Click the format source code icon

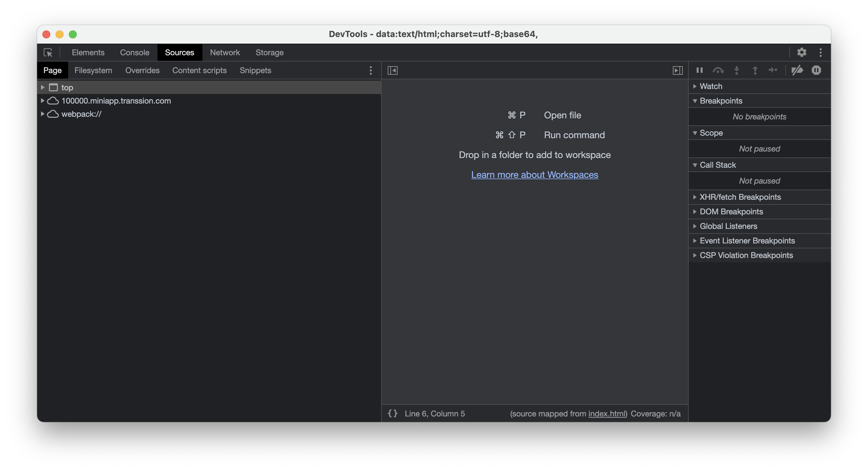393,413
